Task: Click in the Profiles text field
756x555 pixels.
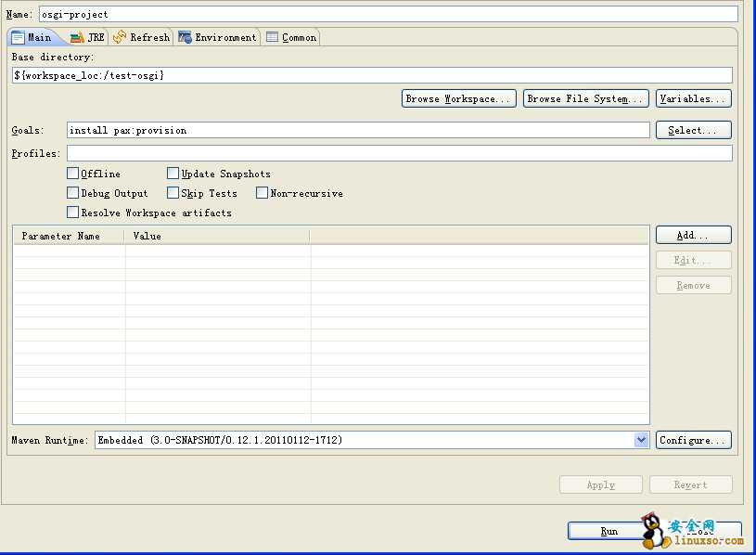Action: tap(399, 153)
